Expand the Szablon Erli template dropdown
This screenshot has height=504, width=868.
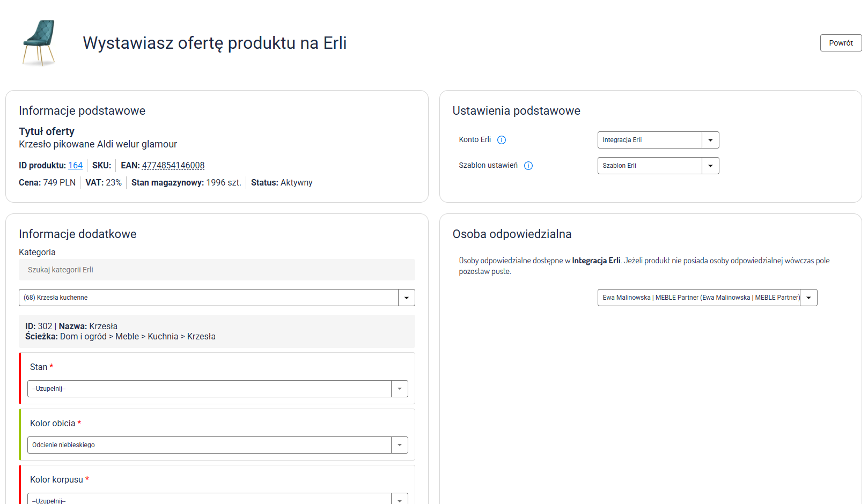650,166
